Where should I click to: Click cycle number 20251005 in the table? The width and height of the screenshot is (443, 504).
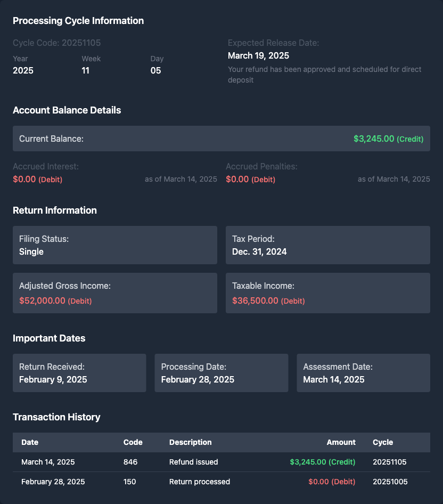click(x=390, y=482)
